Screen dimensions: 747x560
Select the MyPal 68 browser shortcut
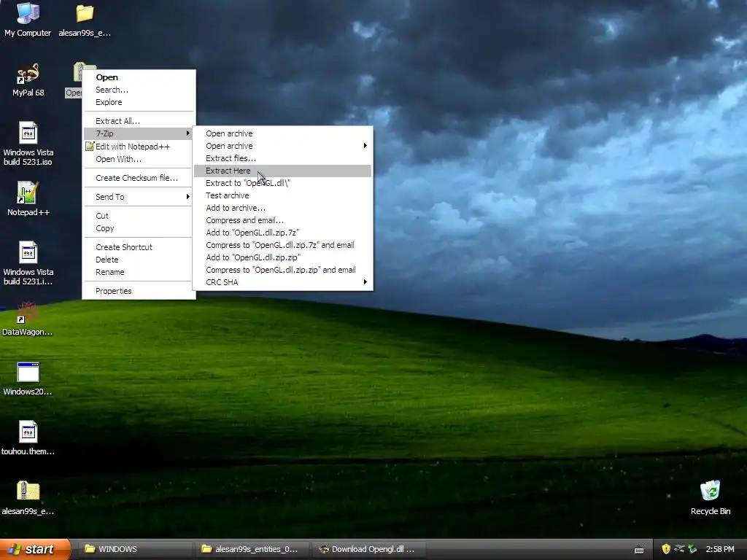pos(28,80)
